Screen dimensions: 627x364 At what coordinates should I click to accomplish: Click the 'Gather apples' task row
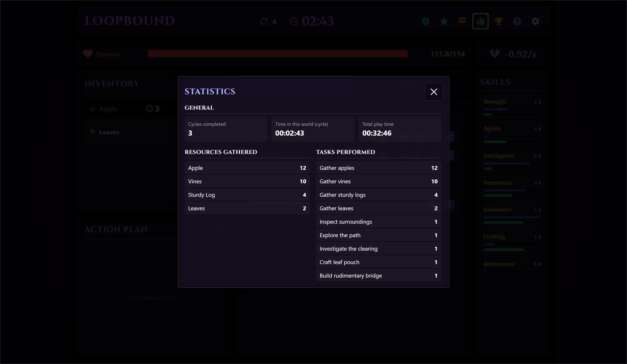pyautogui.click(x=378, y=168)
